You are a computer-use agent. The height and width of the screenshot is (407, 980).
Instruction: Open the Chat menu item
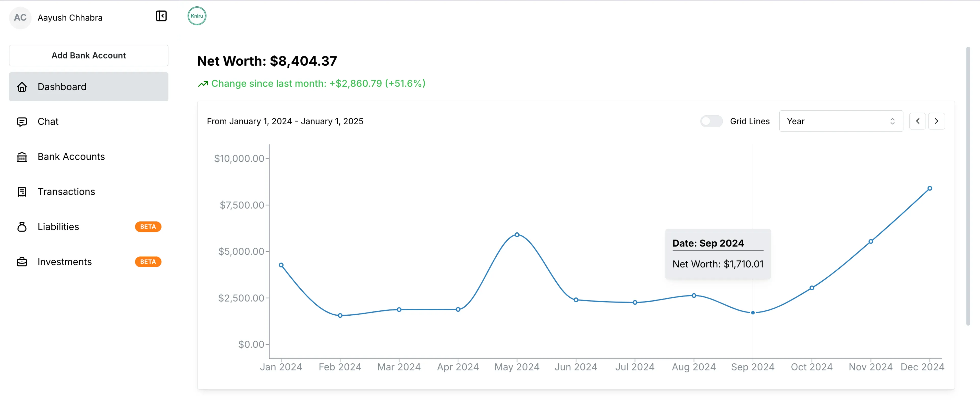[89, 122]
